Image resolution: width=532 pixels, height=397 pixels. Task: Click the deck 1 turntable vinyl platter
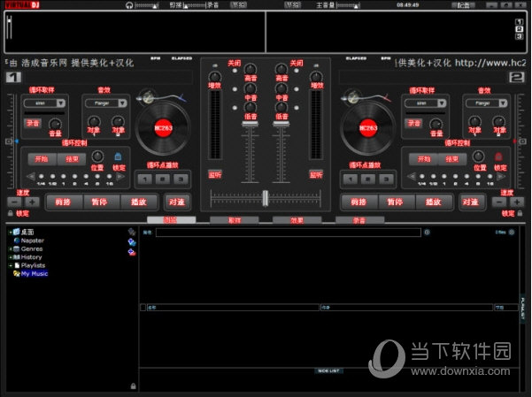163,128
